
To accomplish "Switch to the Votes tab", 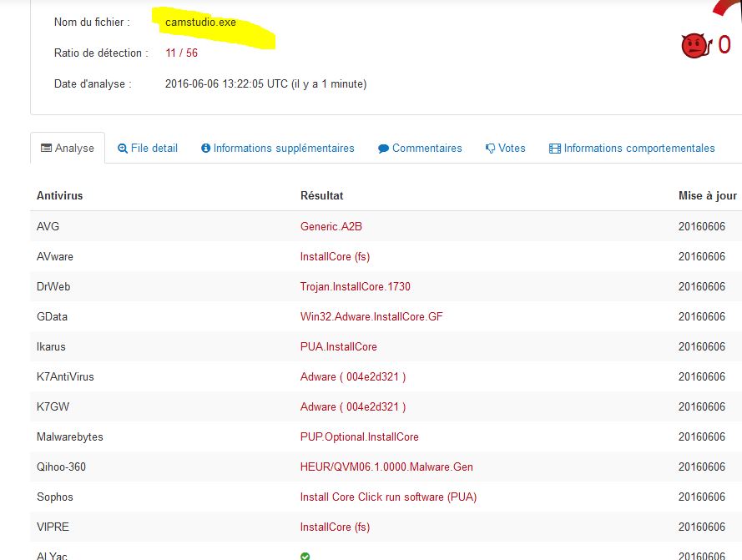I will coord(511,149).
